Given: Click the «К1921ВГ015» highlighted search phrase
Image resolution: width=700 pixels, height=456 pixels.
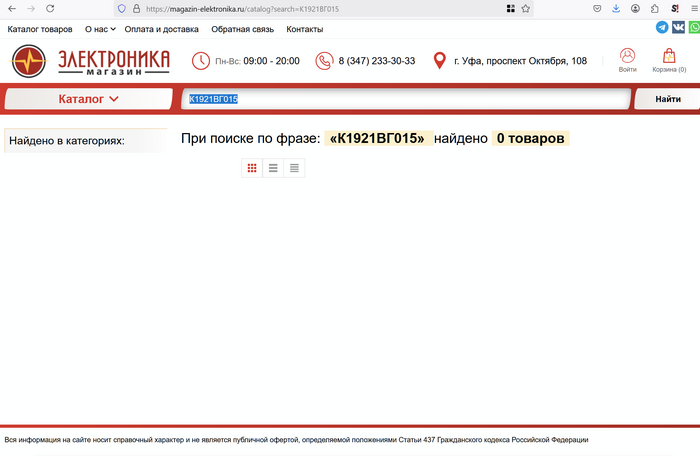Looking at the screenshot, I should tap(377, 138).
